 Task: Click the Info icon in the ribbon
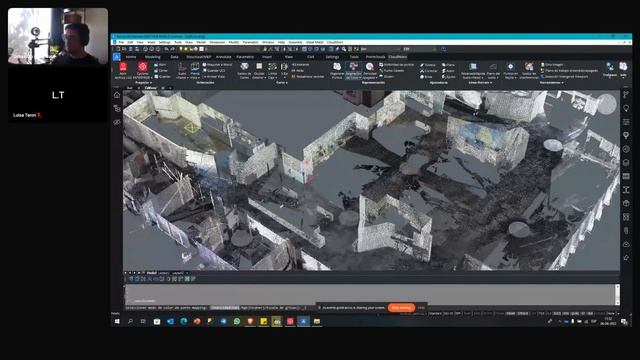pyautogui.click(x=623, y=67)
